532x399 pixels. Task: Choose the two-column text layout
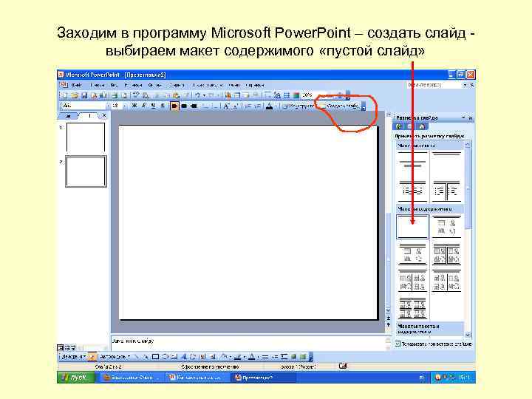point(446,191)
